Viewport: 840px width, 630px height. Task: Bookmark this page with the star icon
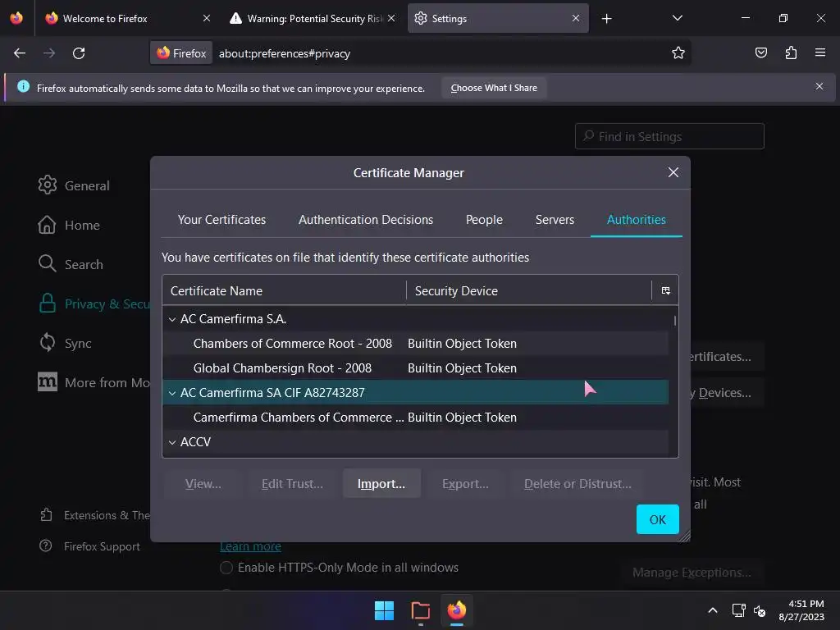678,53
